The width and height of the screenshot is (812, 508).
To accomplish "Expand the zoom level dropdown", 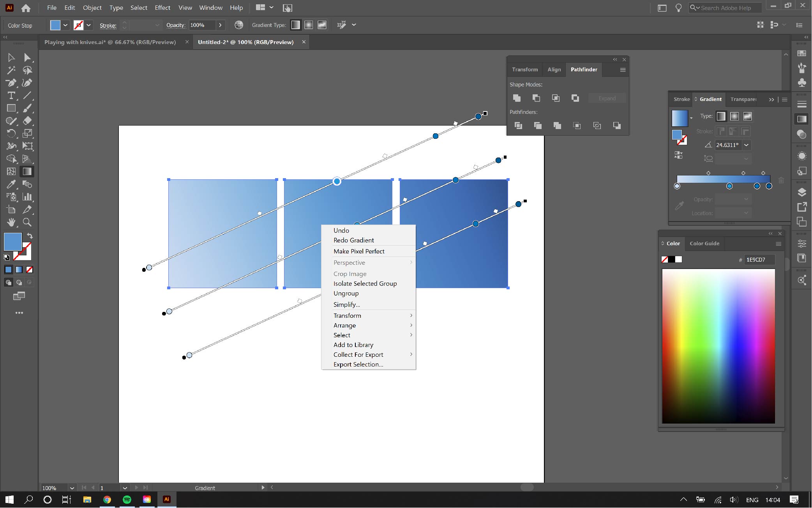I will [72, 488].
